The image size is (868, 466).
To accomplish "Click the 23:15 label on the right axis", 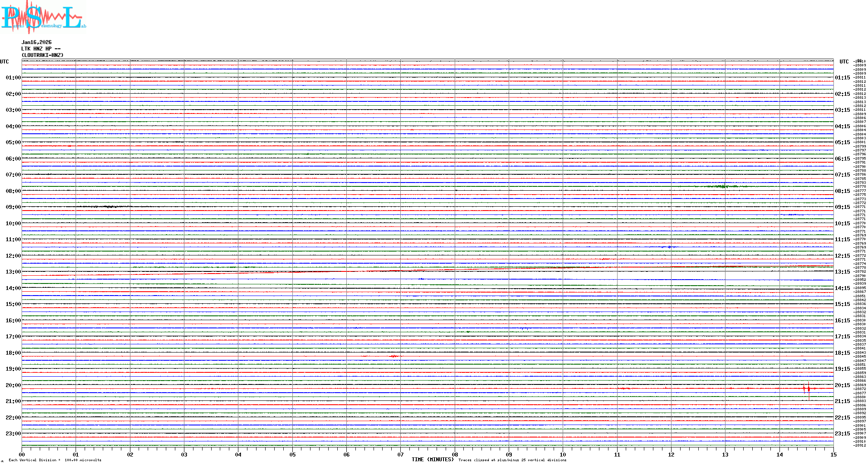I will point(842,434).
